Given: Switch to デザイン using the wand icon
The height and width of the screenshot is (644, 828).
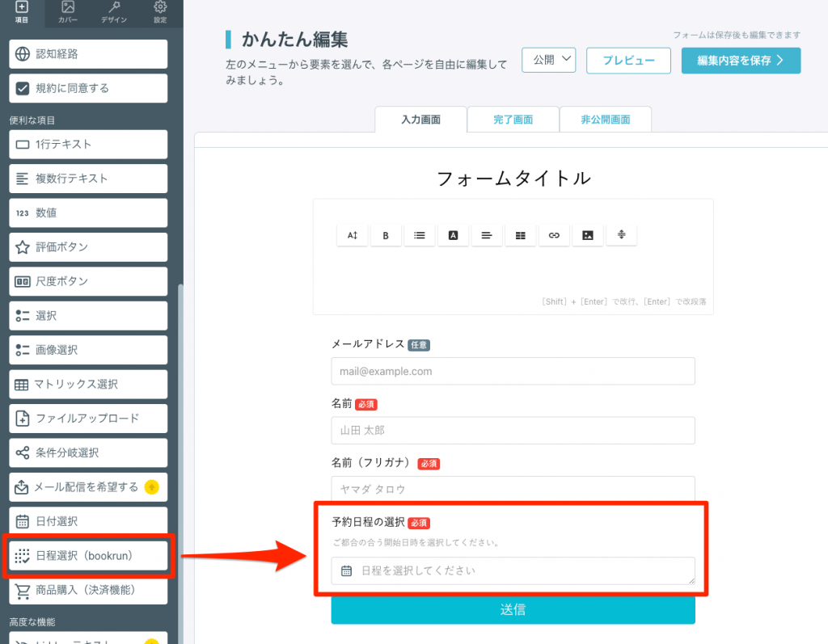Looking at the screenshot, I should point(113,13).
